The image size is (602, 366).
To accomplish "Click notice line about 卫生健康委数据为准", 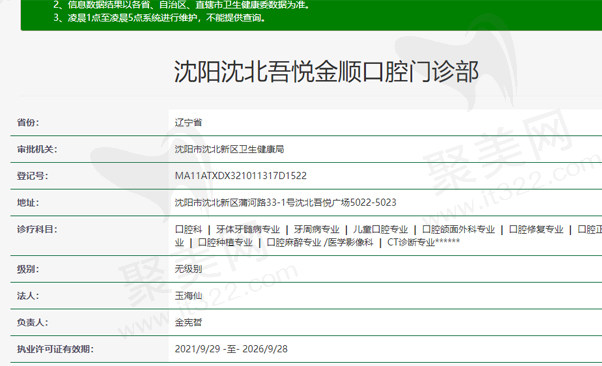I will (x=181, y=5).
